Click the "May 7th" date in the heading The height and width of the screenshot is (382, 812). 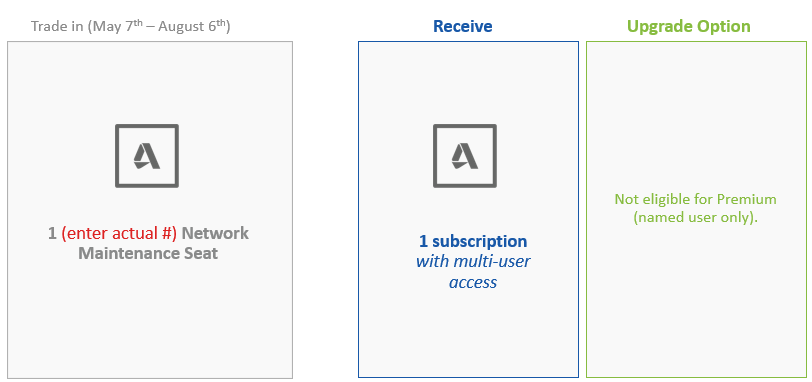[116, 26]
